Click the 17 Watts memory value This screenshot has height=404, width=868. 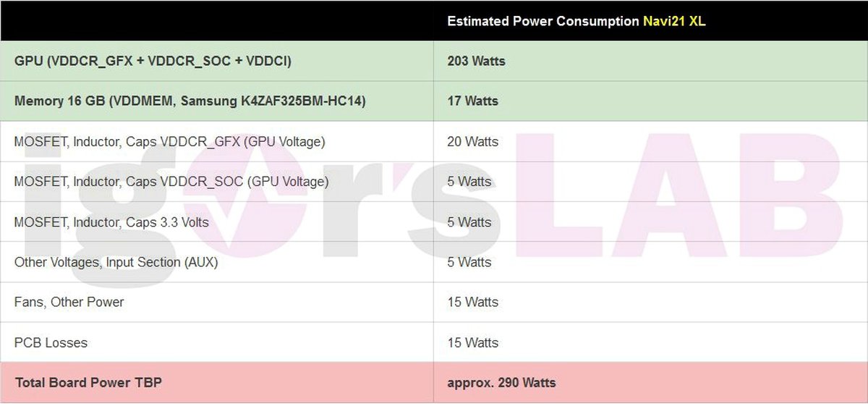tap(472, 101)
